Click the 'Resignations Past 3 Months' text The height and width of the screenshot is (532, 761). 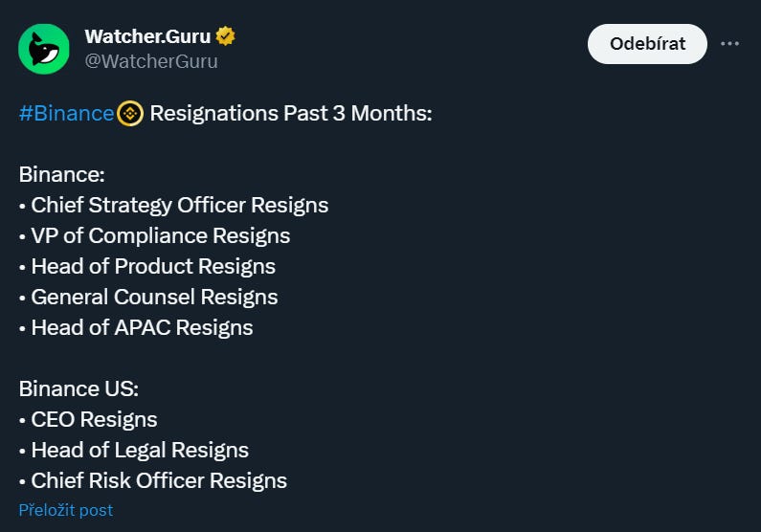[x=291, y=114]
